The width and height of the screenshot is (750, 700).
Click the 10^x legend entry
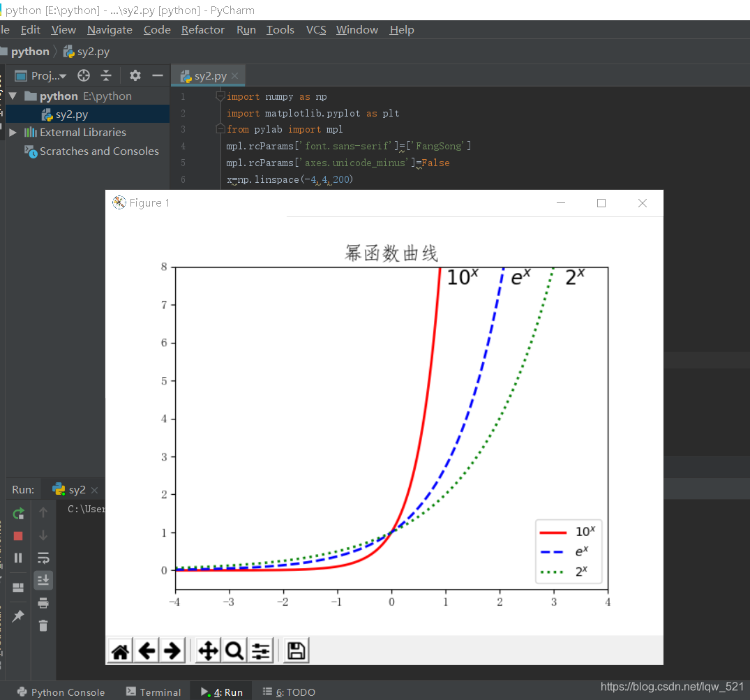point(568,531)
